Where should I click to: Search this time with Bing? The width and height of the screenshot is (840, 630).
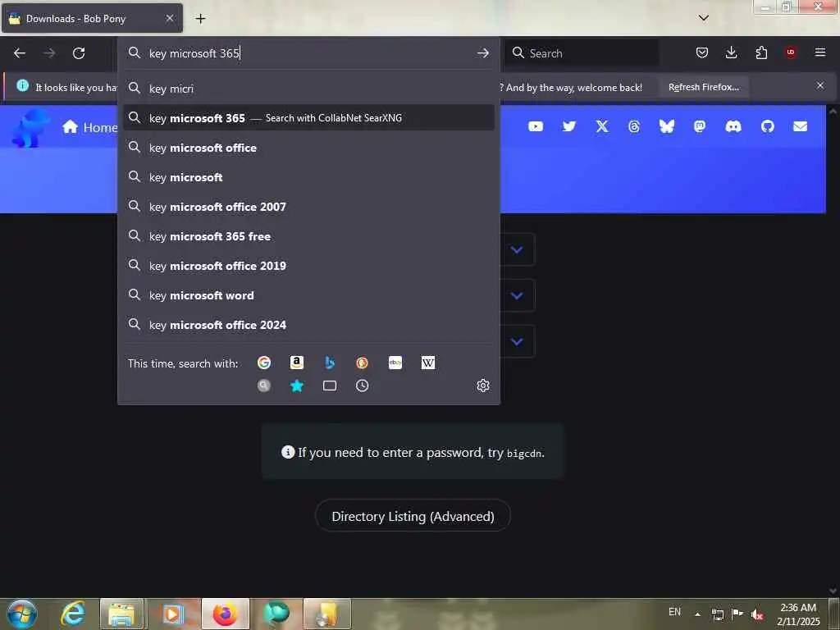point(330,363)
